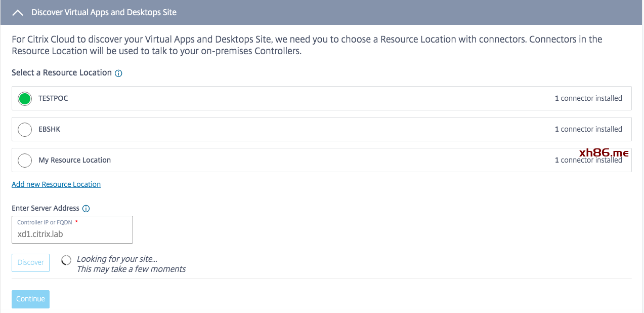Click the My Resource Location label
This screenshot has width=644, height=313.
click(75, 160)
